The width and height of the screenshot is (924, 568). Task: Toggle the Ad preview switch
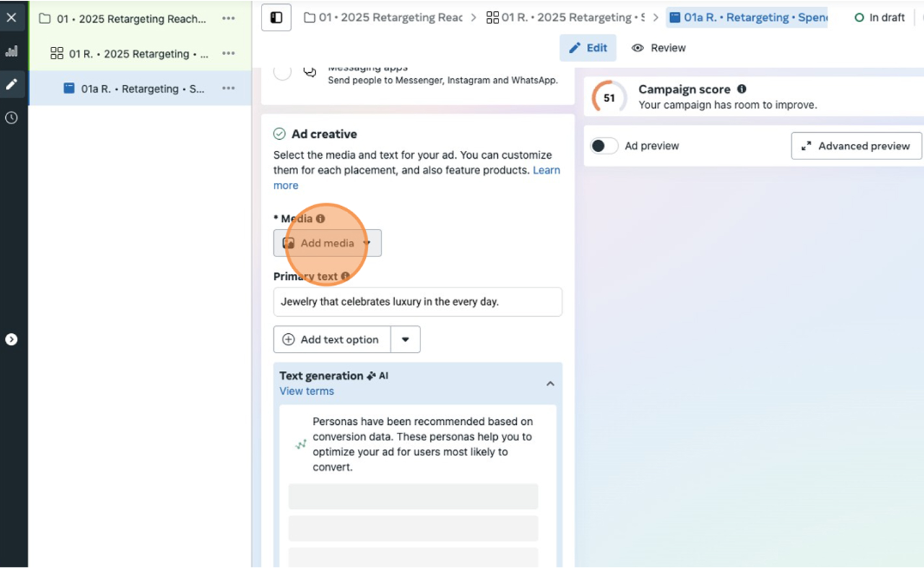coord(603,146)
